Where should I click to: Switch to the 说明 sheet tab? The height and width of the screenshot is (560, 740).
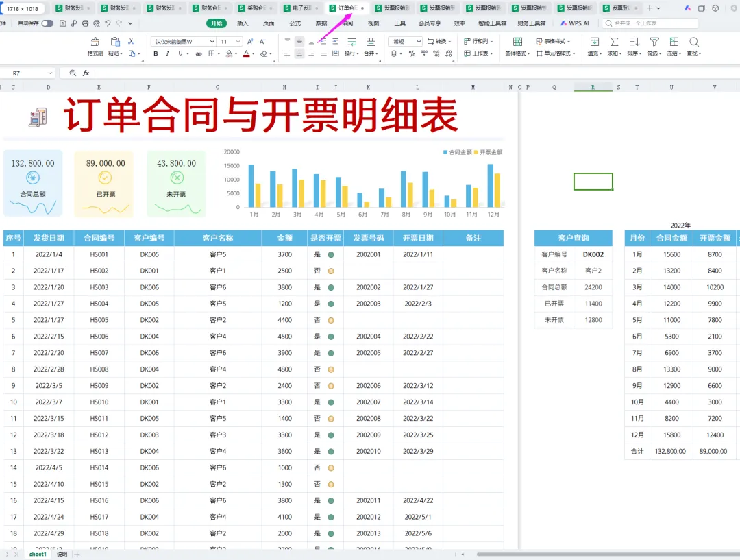62,555
